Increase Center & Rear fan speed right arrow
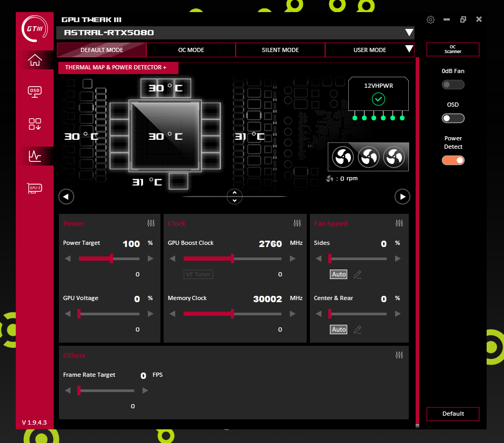Viewport: 504px width, 443px height. click(398, 314)
